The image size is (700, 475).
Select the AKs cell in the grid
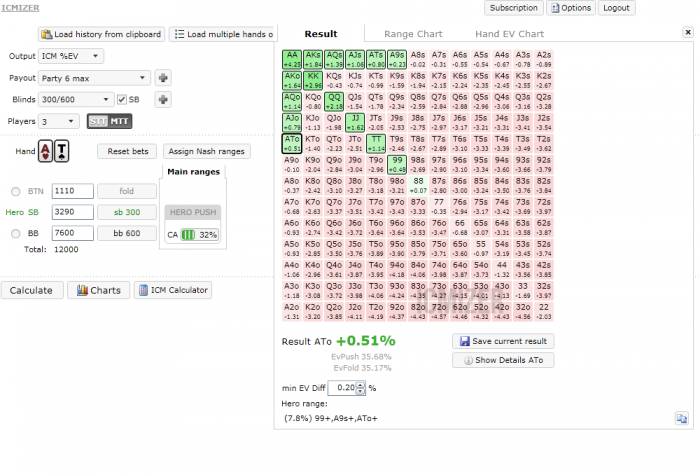coord(313,59)
